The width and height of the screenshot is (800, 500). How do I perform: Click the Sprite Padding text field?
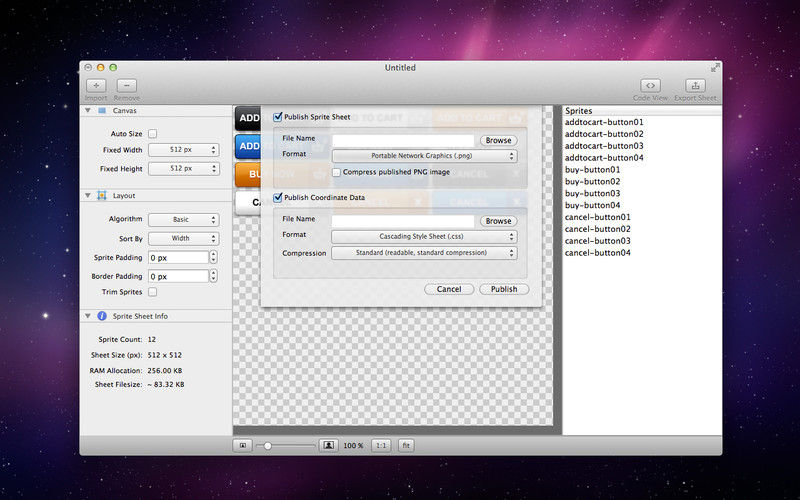pyautogui.click(x=179, y=258)
